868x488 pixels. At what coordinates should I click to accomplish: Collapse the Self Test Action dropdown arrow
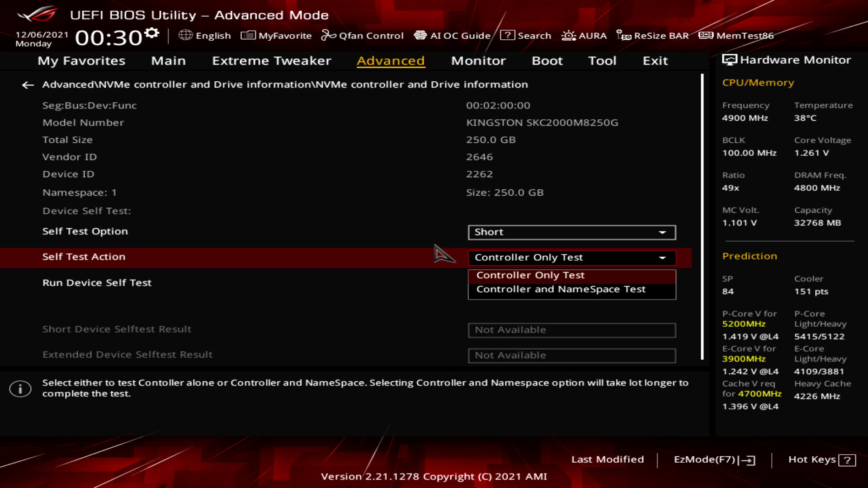point(662,258)
